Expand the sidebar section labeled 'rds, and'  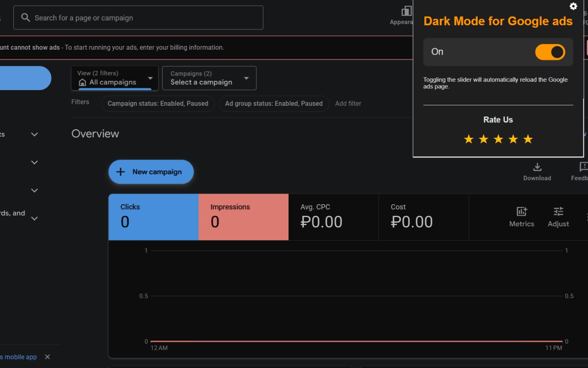coord(34,218)
